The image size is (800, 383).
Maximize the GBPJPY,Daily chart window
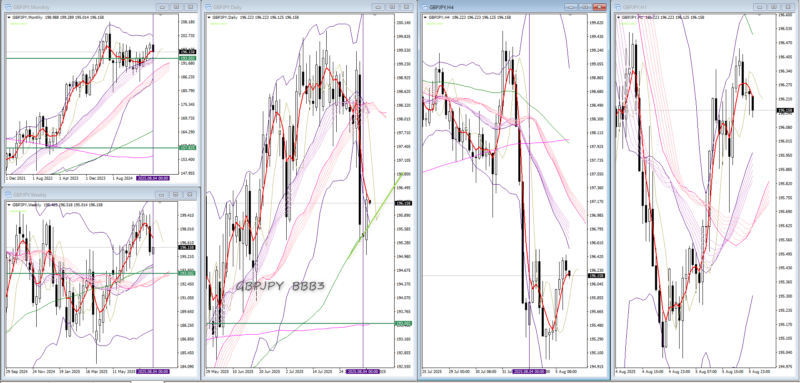(x=391, y=7)
